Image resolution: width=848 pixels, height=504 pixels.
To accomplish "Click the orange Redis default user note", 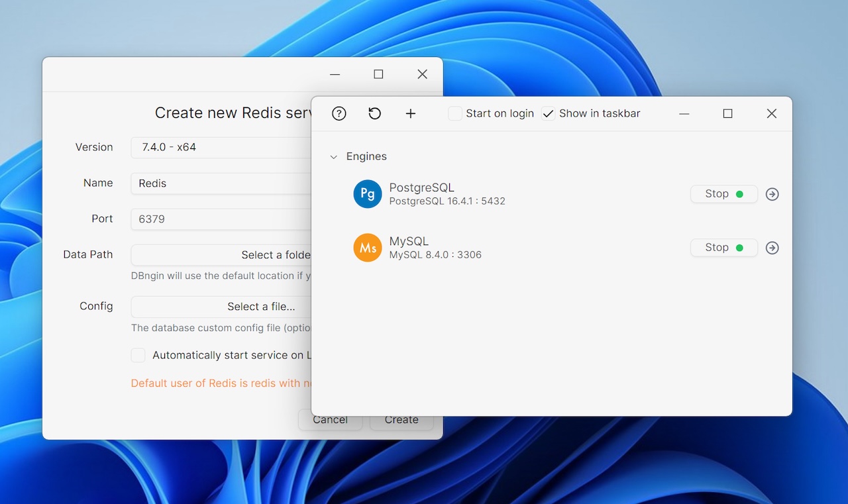I will [x=221, y=383].
